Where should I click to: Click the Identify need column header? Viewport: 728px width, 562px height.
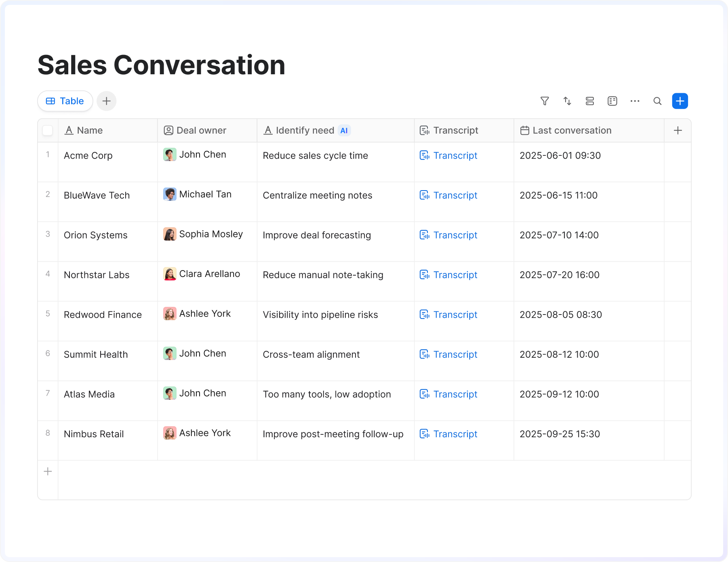coord(305,130)
